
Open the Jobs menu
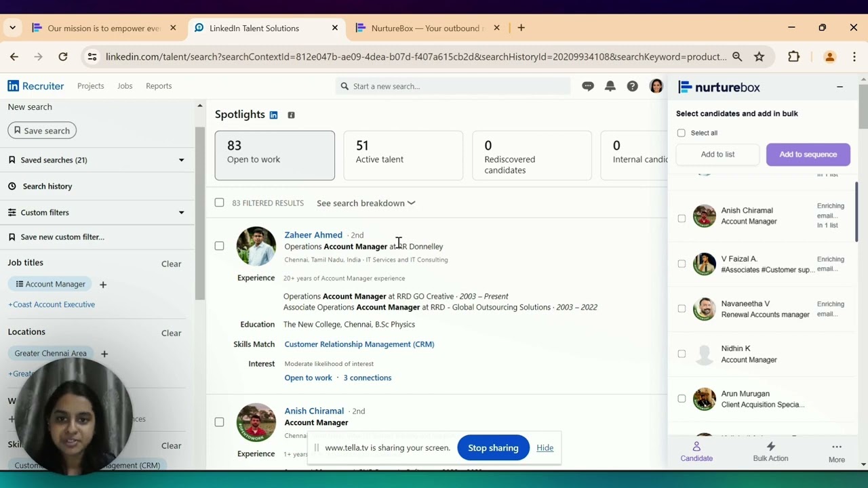point(125,86)
